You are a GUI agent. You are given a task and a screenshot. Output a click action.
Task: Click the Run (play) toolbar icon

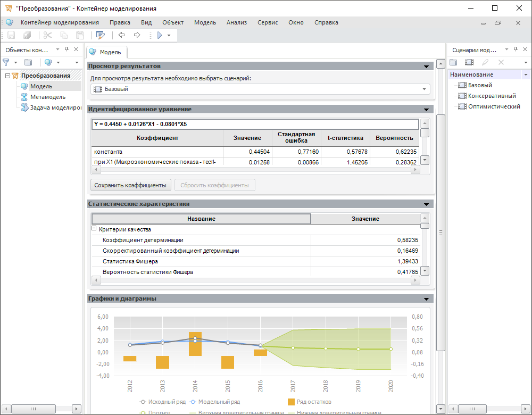click(x=159, y=35)
